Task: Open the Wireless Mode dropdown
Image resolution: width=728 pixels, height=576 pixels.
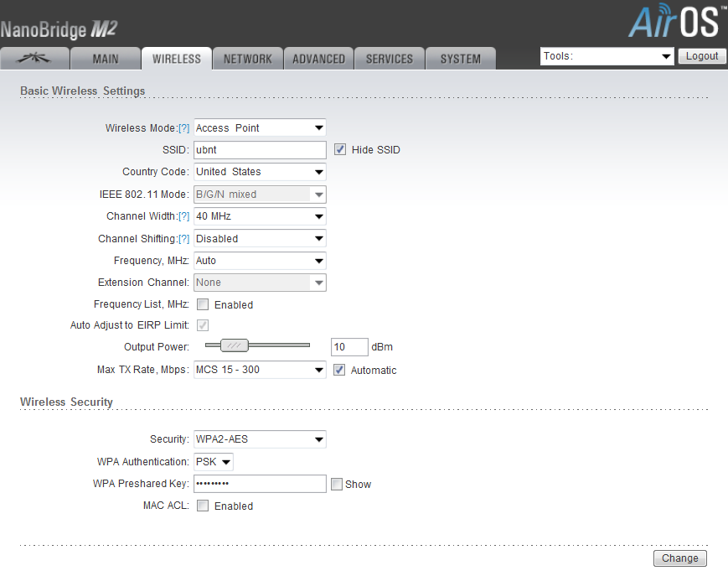Action: point(260,128)
